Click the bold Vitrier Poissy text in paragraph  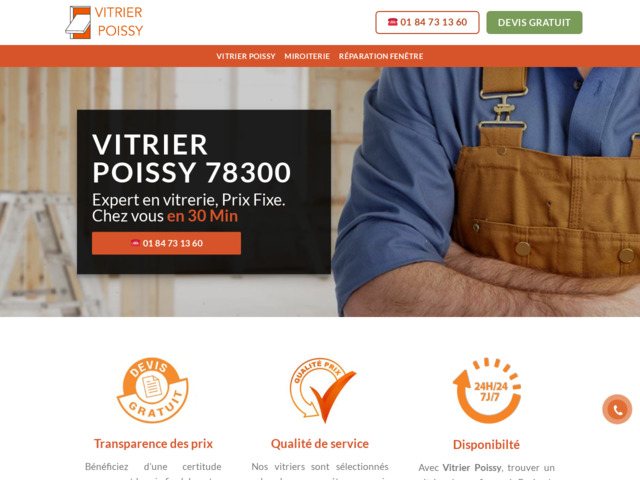tap(472, 468)
